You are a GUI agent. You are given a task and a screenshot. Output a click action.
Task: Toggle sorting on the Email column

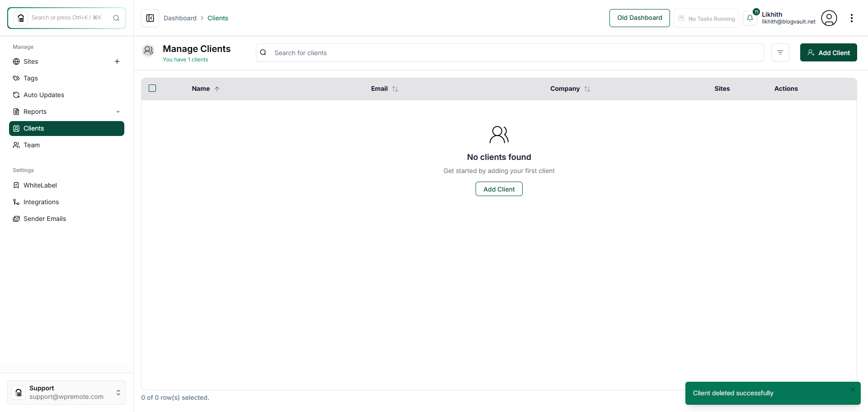395,89
